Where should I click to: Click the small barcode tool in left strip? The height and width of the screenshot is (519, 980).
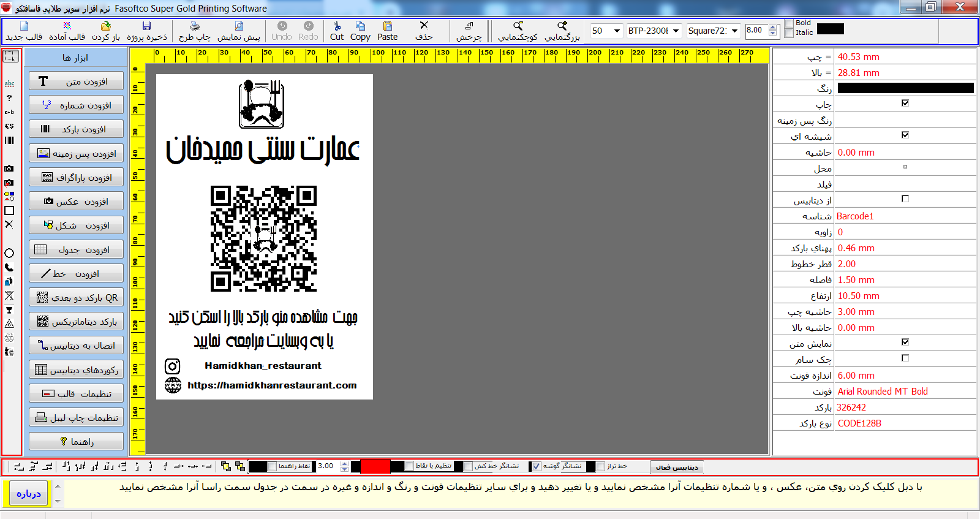9,140
